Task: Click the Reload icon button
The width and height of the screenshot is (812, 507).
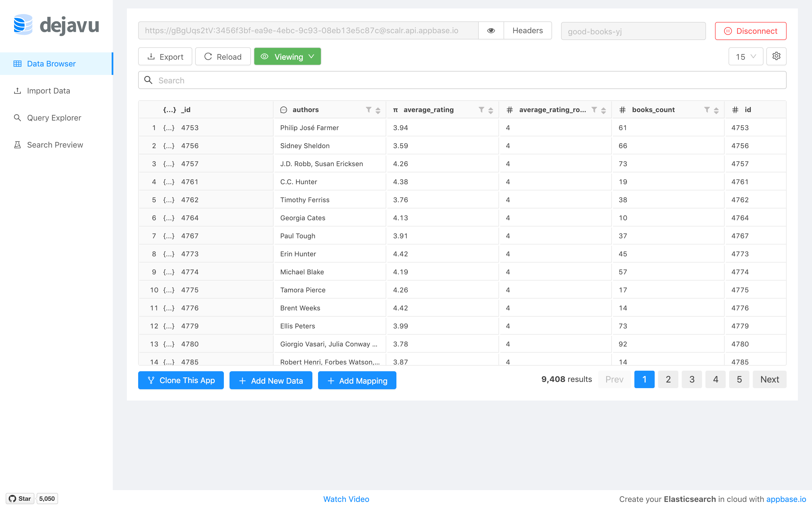Action: pyautogui.click(x=208, y=57)
